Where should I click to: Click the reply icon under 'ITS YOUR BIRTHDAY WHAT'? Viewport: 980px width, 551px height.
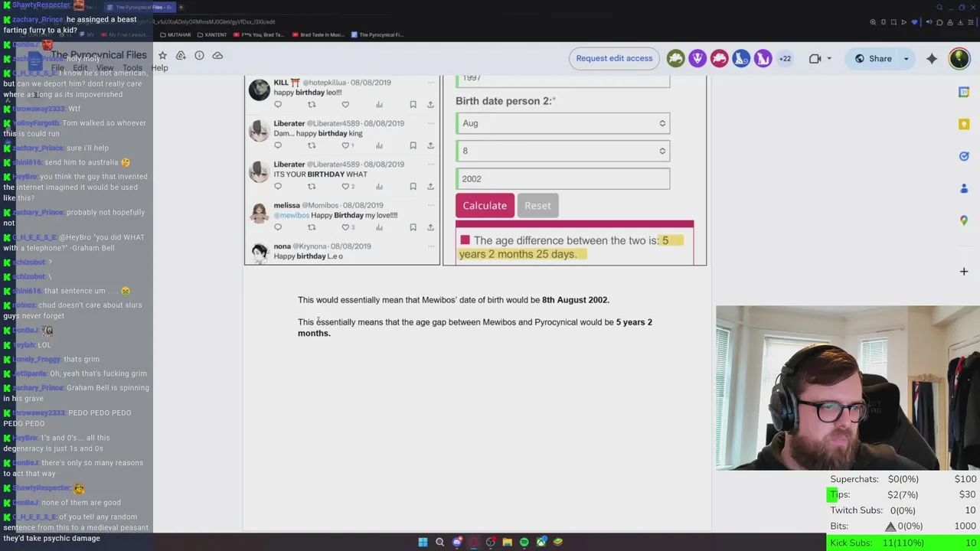pos(278,186)
